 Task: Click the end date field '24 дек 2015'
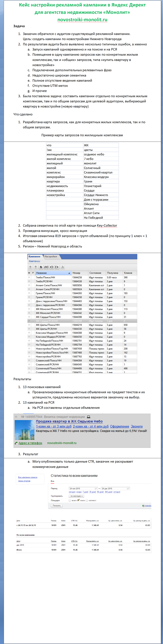(116, 488)
